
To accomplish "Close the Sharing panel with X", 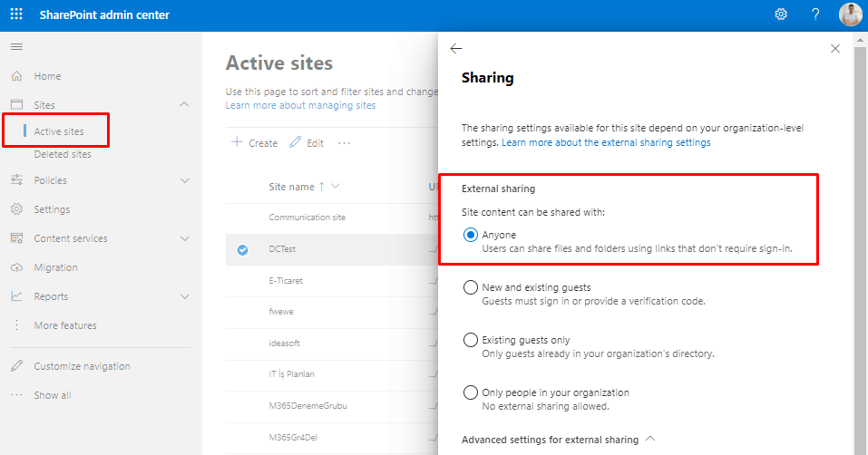I will (835, 49).
